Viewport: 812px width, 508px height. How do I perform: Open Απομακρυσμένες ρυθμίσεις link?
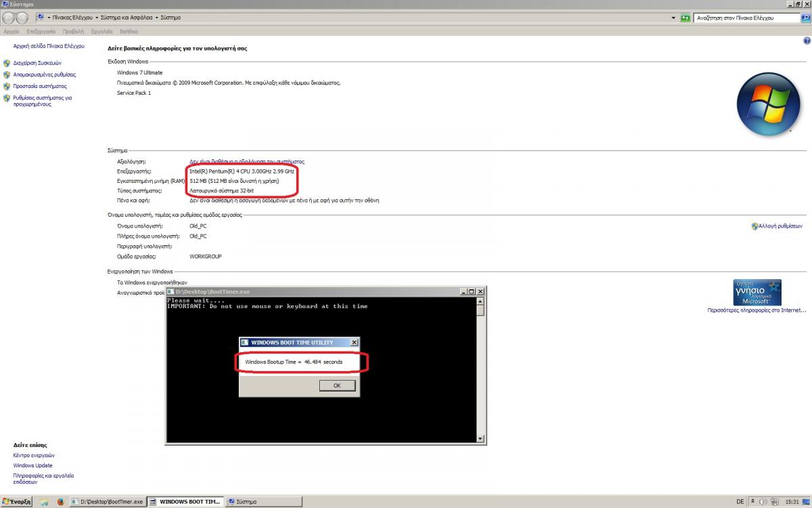(45, 75)
